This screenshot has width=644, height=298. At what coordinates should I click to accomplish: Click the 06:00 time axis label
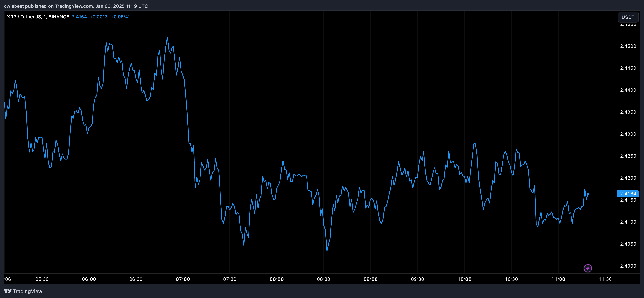tap(89, 279)
